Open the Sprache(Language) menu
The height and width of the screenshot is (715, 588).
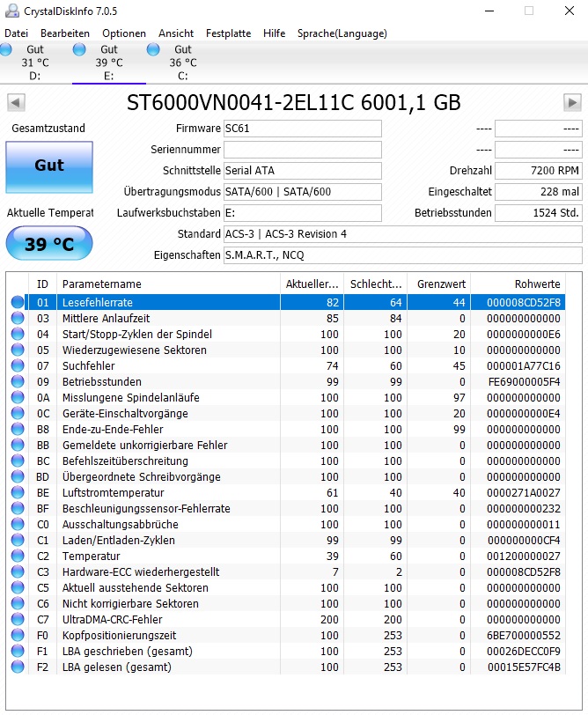[342, 33]
